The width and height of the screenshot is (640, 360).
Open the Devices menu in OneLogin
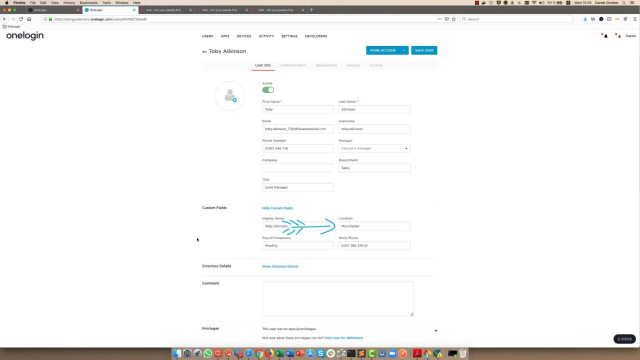(244, 36)
